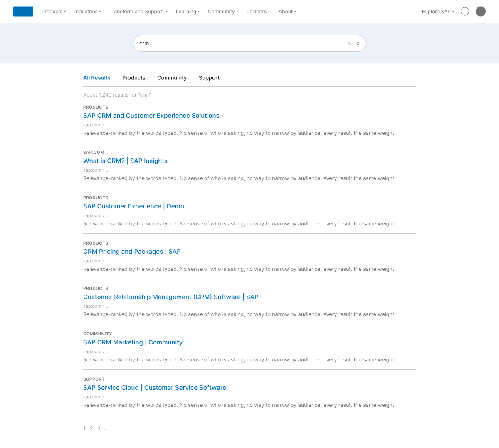Go to results page 3
Screen dimensions: 499x448
(99, 428)
